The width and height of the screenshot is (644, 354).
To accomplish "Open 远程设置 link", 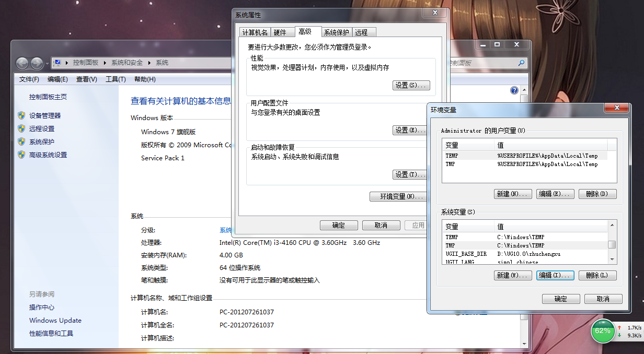I will point(42,128).
